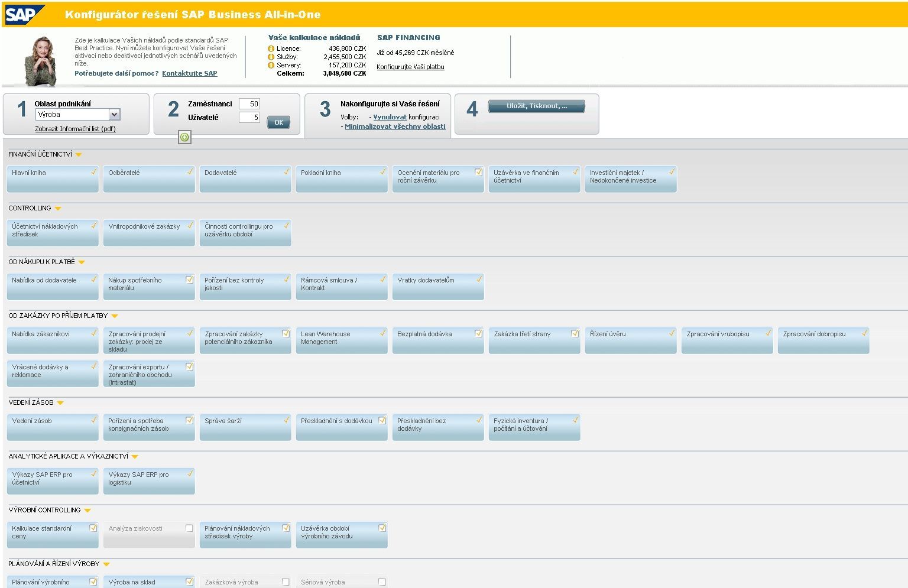Screen dimensions: 908x588
Task: Collapse the VÝROBNÍ CONTROLLING section
Action: pos(87,511)
